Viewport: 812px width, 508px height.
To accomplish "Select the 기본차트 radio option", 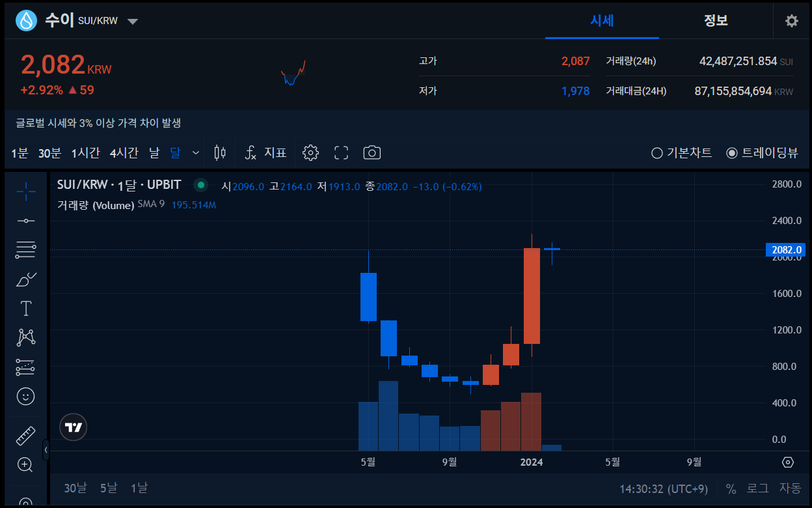I will [682, 153].
